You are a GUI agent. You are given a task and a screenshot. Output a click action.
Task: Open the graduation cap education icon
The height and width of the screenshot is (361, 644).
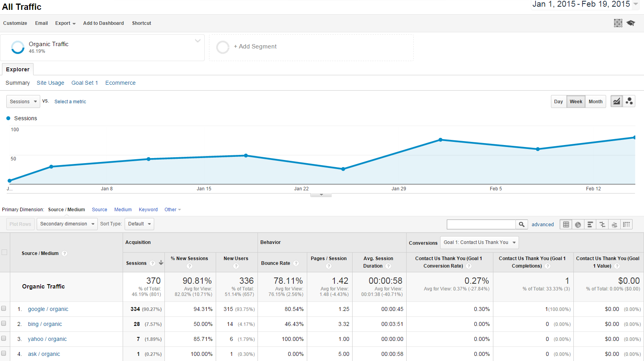coord(631,23)
